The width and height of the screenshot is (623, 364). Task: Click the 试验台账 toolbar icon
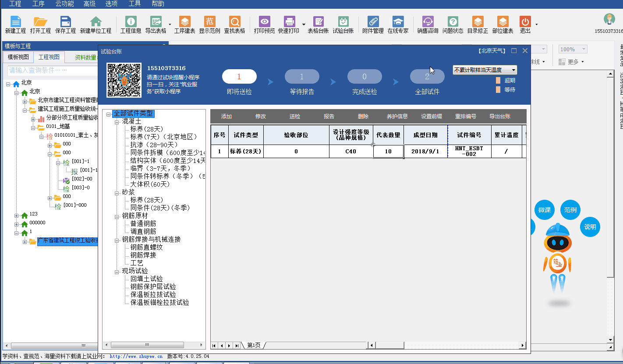[343, 22]
